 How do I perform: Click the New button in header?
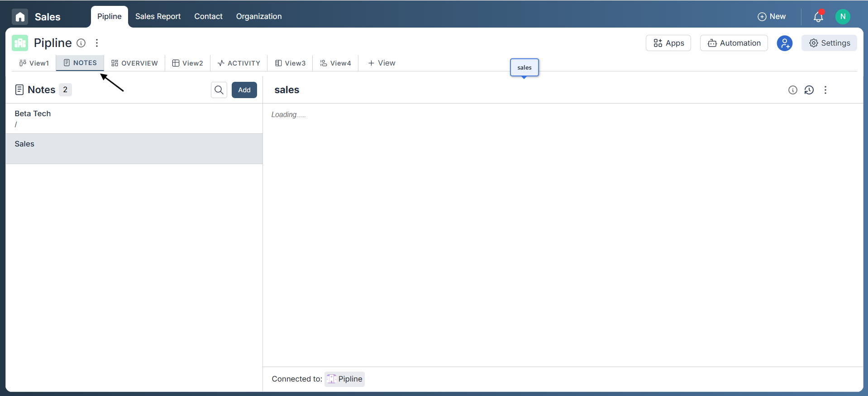(772, 17)
